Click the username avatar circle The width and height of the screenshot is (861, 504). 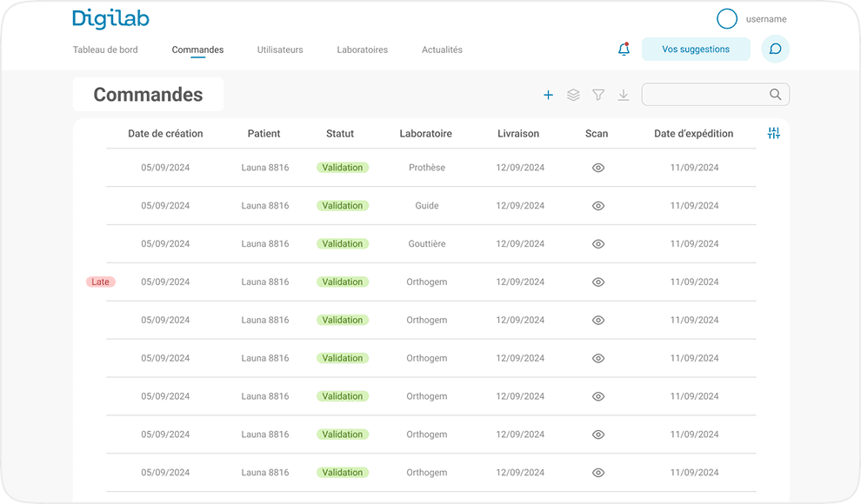(726, 19)
